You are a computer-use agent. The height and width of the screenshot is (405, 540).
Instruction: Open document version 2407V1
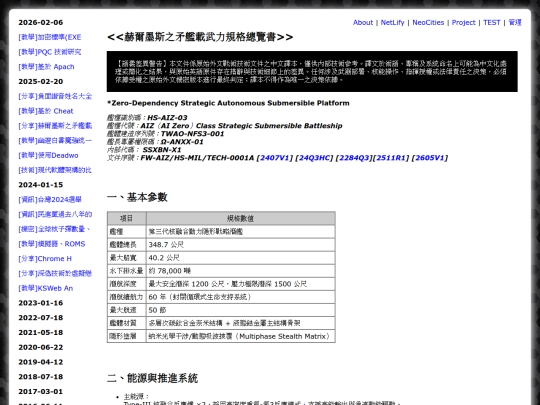(274, 158)
